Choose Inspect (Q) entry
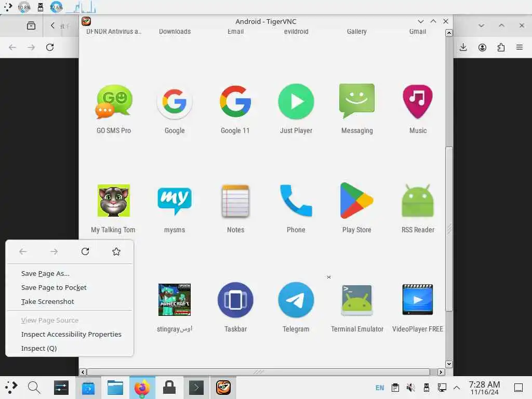Screen dimensions: 532x399 pyautogui.click(x=70, y=348)
